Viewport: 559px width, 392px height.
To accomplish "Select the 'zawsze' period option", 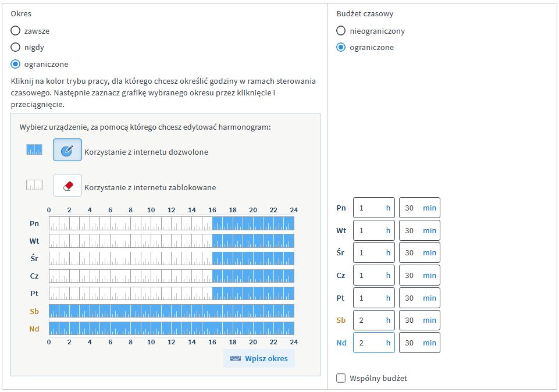I will pos(16,31).
